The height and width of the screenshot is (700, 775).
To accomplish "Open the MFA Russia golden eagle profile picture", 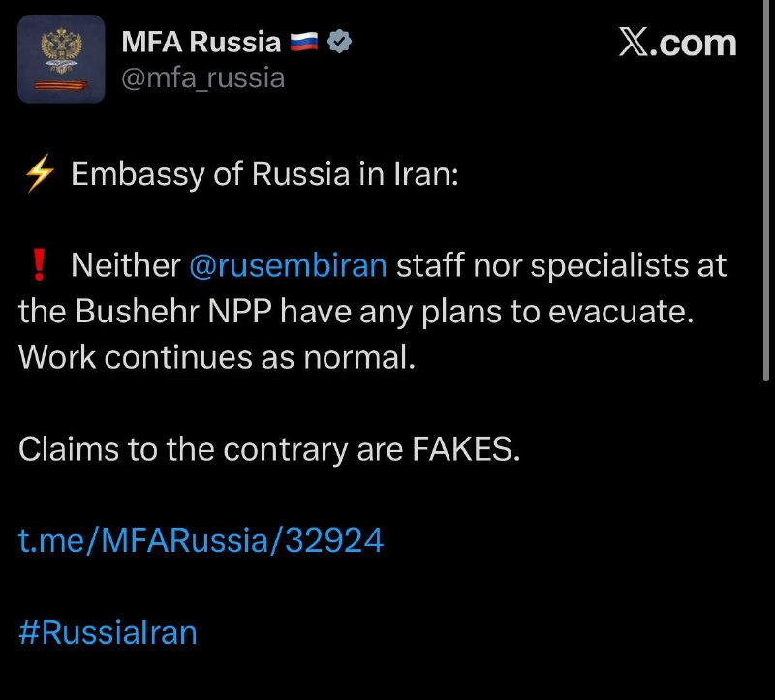I will [61, 59].
